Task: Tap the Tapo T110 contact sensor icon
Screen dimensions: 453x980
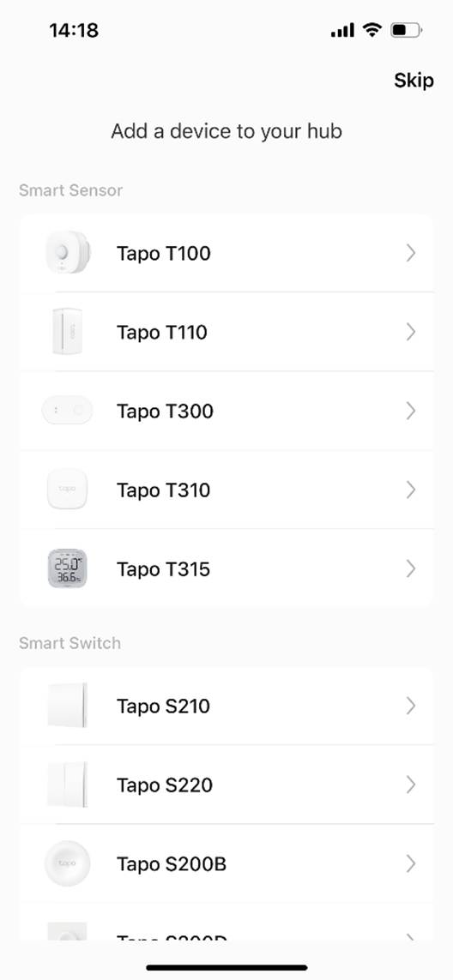Action: [68, 331]
